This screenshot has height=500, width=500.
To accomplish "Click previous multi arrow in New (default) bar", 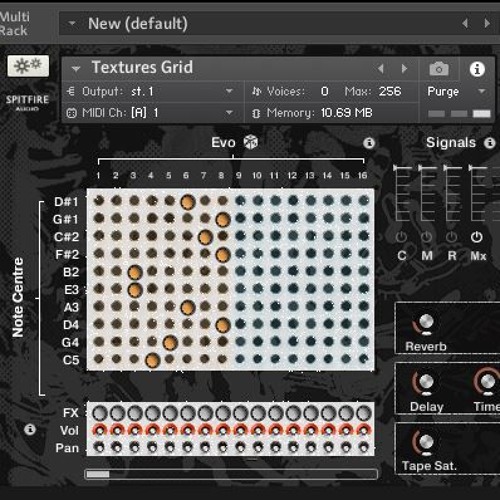I will 465,23.
